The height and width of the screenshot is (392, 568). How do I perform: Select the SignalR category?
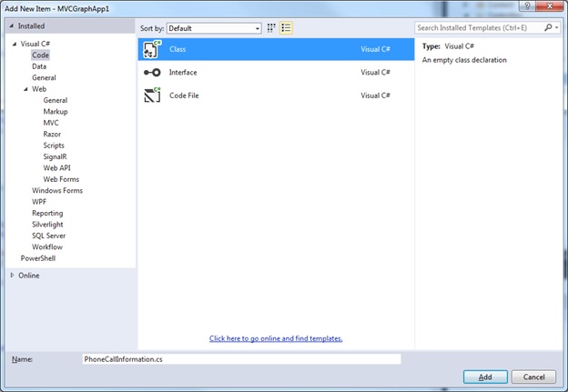pos(55,156)
